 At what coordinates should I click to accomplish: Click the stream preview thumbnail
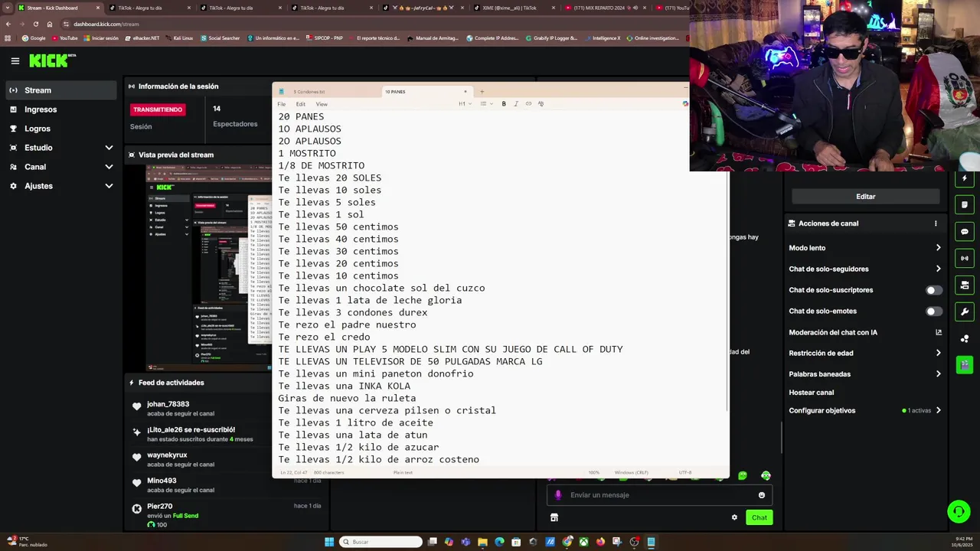pos(209,266)
